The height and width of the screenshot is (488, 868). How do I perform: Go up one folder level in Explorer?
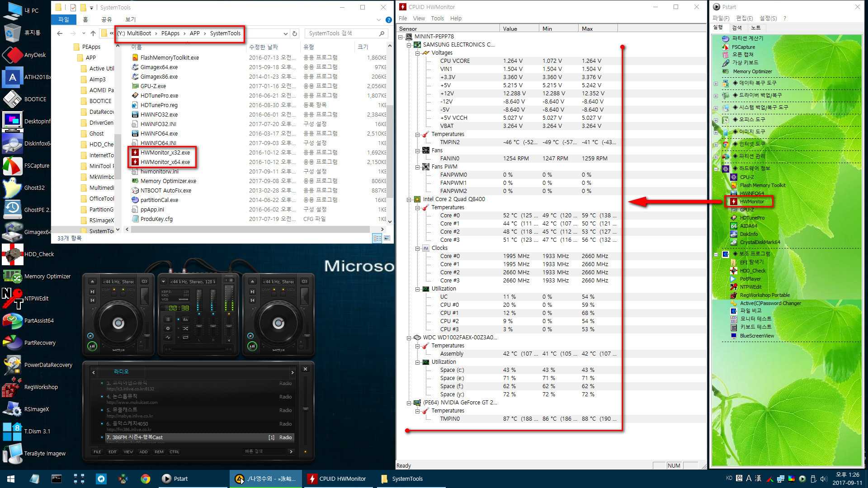click(93, 33)
